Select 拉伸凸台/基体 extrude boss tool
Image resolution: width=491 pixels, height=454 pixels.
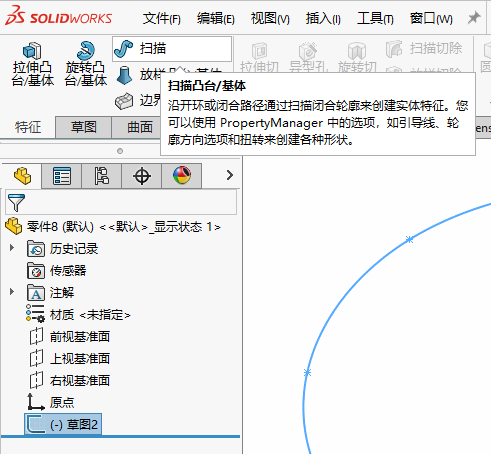(32, 64)
